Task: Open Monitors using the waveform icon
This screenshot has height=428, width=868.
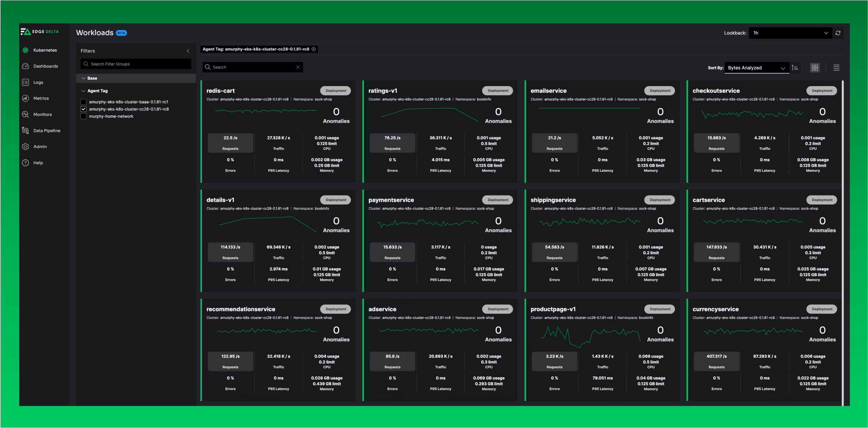Action: pos(25,114)
